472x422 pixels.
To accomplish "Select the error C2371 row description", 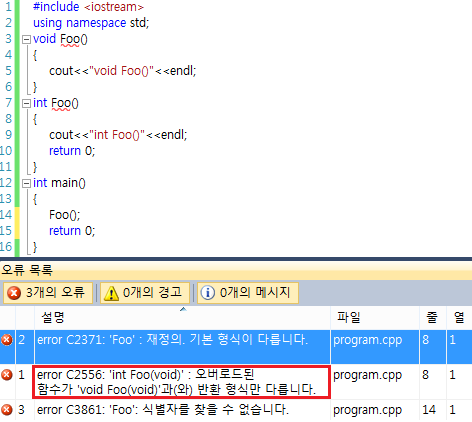I will tap(172, 340).
